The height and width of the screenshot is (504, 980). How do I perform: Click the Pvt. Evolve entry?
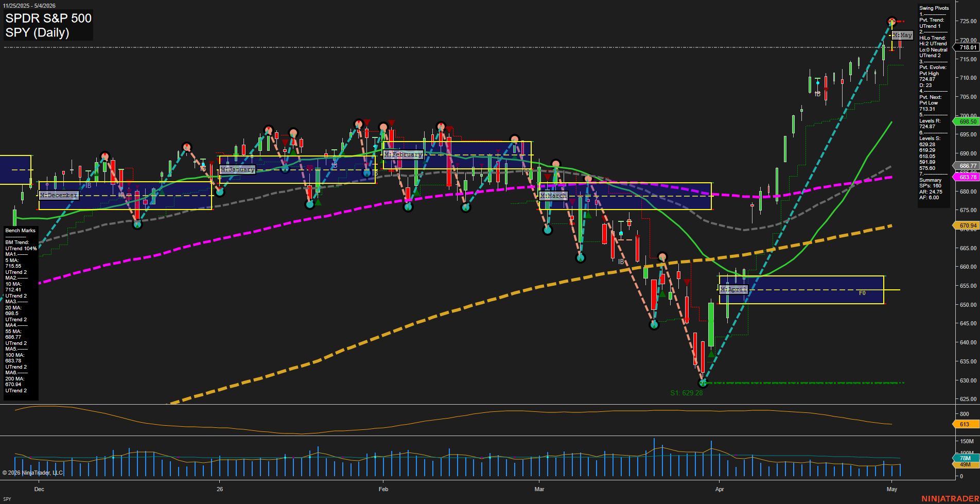(x=933, y=76)
